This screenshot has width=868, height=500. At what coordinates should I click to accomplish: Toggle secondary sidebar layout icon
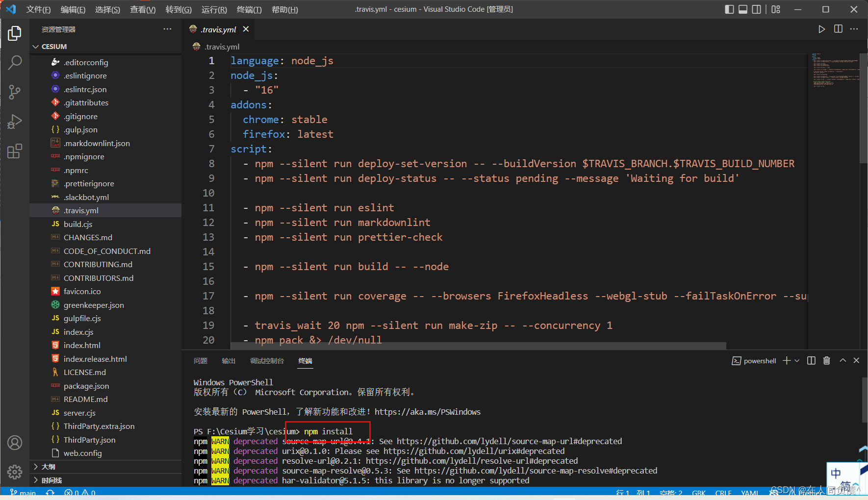tap(757, 9)
